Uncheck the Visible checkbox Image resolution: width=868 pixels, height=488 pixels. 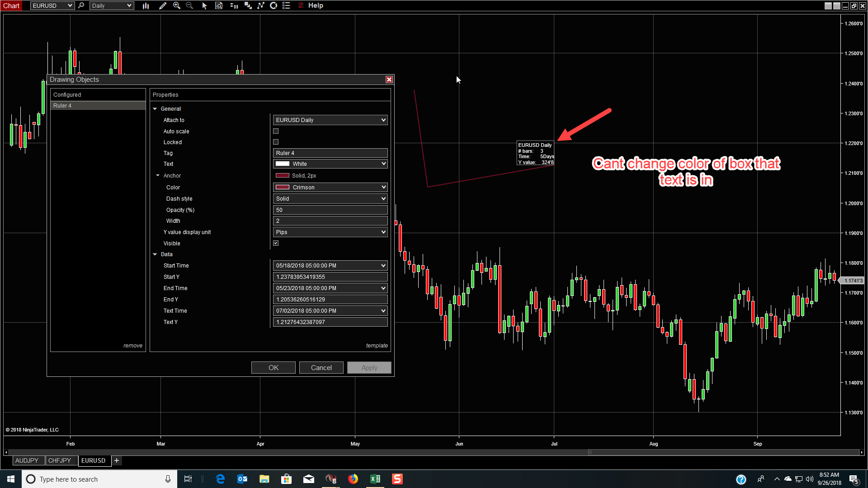tap(276, 243)
